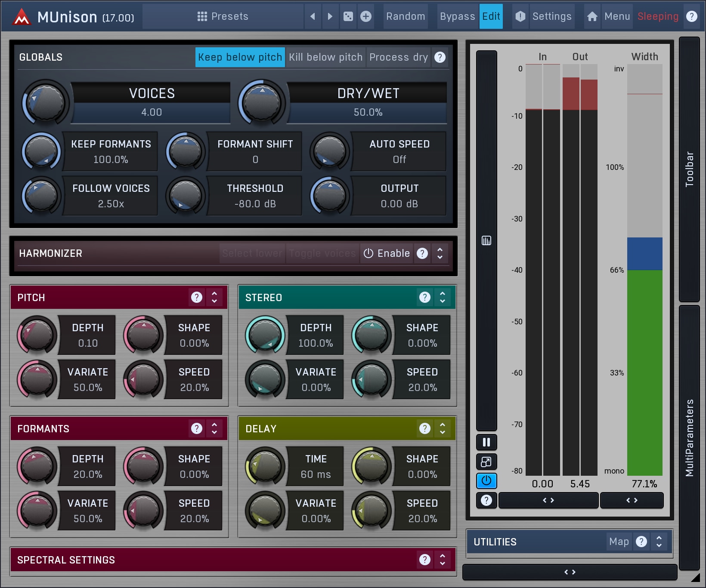Collapse the Stereo section arrows
The width and height of the screenshot is (706, 588).
(x=443, y=297)
